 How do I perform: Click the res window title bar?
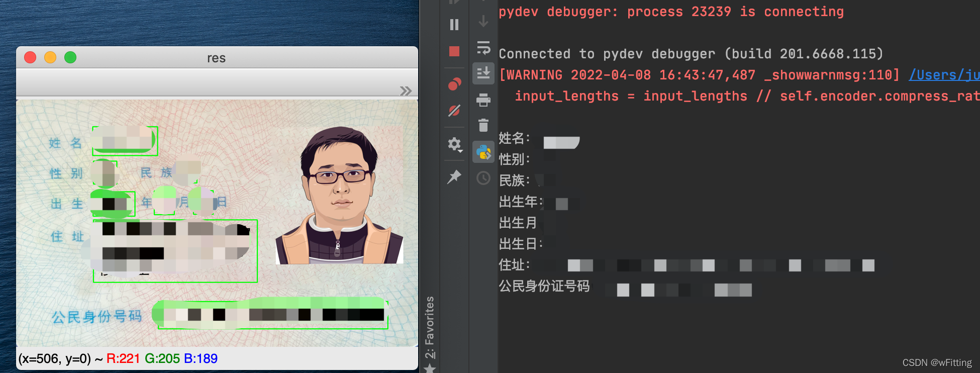pos(217,57)
